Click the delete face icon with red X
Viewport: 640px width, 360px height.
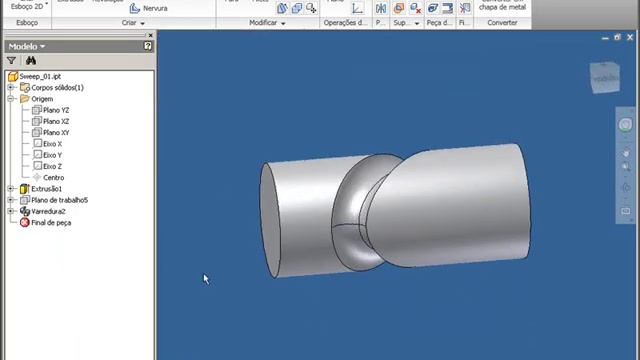click(416, 8)
